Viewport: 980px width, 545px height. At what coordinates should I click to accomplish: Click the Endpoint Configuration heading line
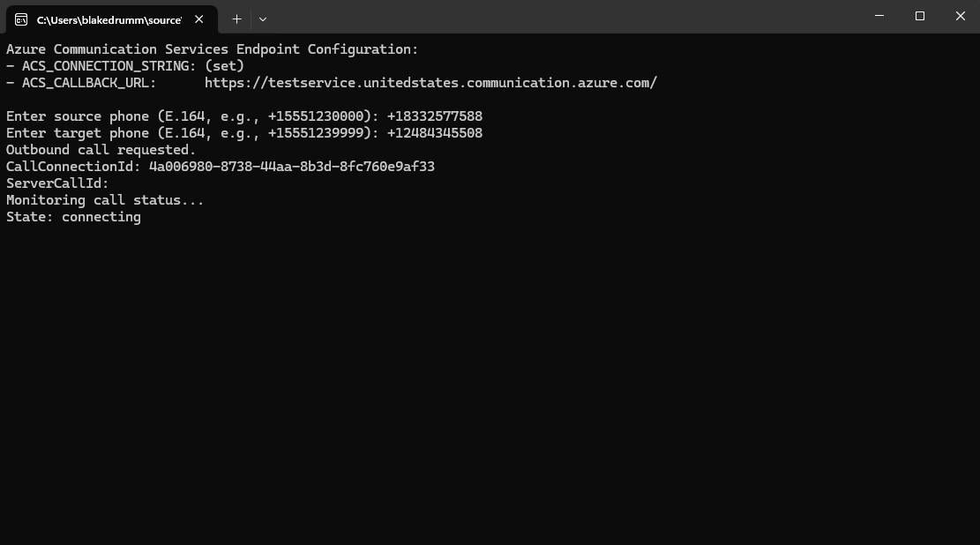click(212, 49)
